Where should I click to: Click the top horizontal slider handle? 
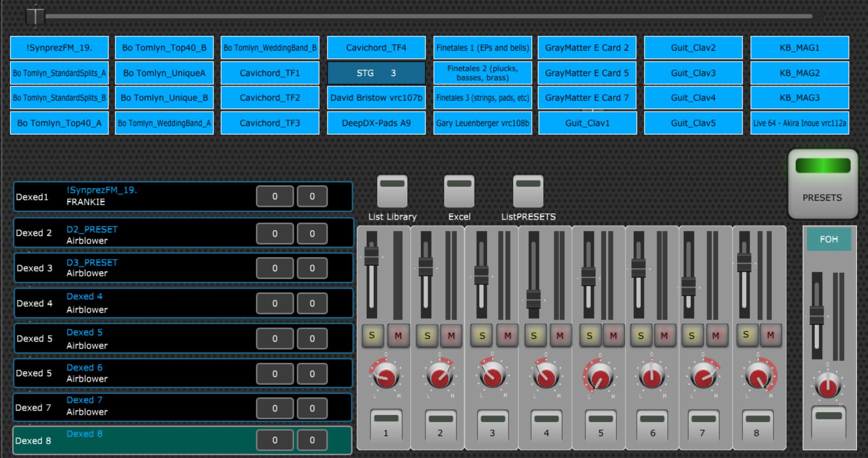(x=35, y=16)
